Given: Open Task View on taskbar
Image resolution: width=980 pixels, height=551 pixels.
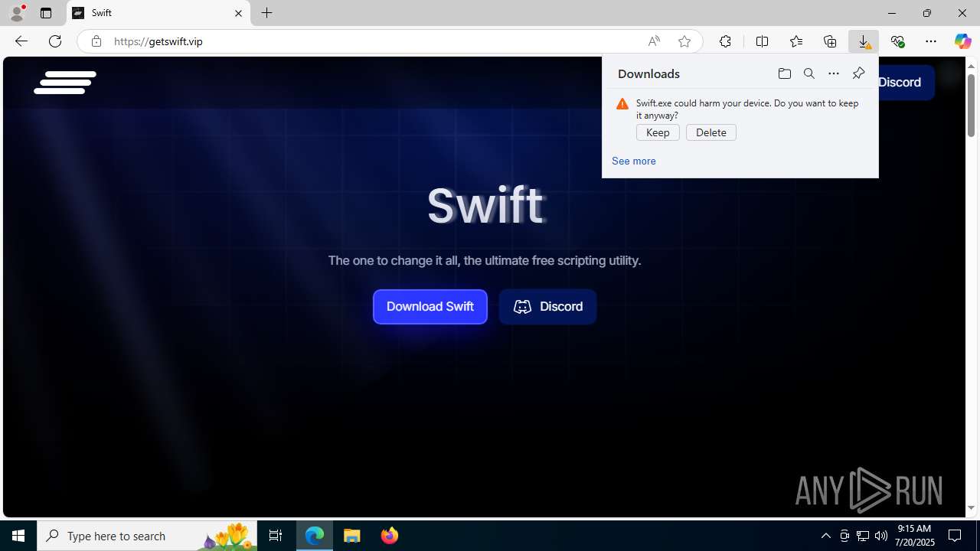Looking at the screenshot, I should [x=276, y=536].
